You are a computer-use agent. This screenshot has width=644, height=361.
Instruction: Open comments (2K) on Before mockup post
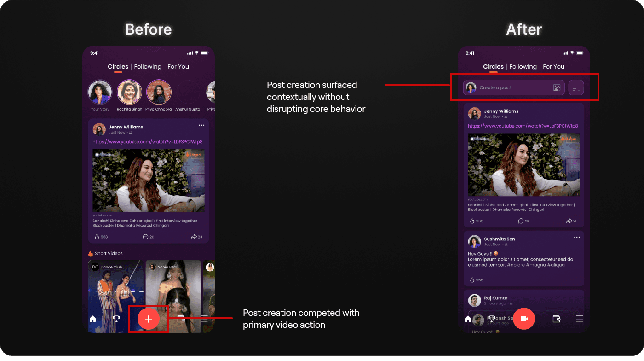click(x=149, y=237)
